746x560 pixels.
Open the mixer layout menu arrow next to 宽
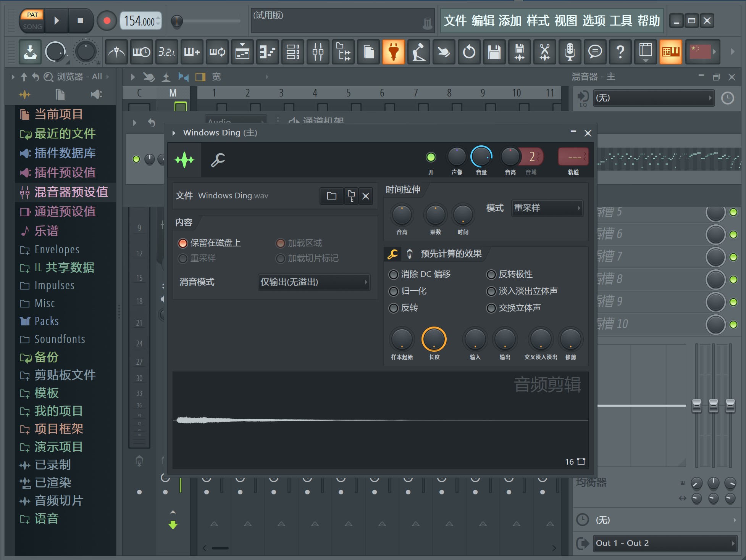tap(267, 77)
